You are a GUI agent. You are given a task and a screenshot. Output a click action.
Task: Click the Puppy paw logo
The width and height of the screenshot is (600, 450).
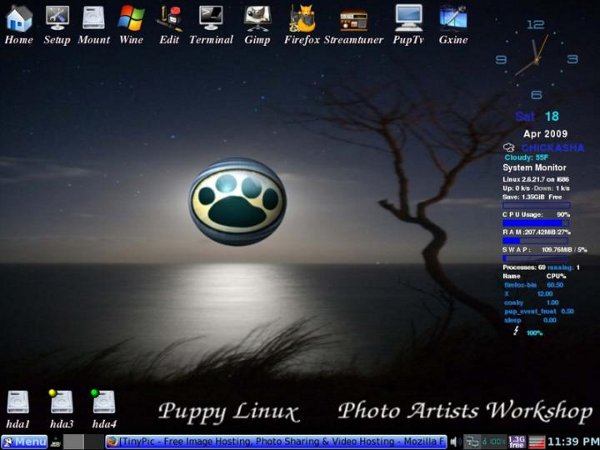coord(238,201)
